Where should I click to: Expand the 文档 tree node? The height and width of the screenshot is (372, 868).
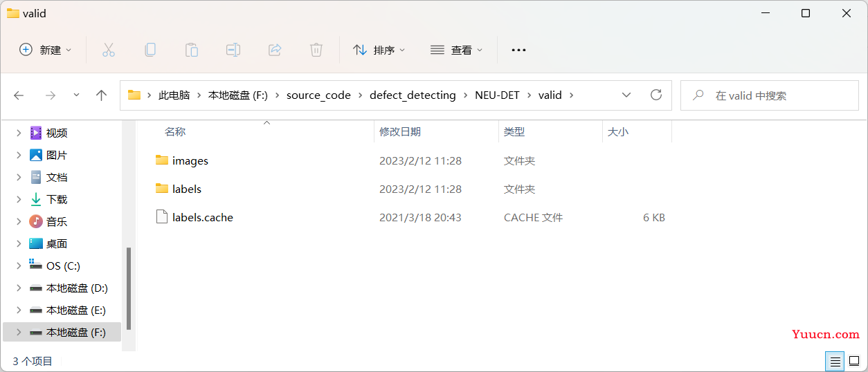(x=18, y=177)
